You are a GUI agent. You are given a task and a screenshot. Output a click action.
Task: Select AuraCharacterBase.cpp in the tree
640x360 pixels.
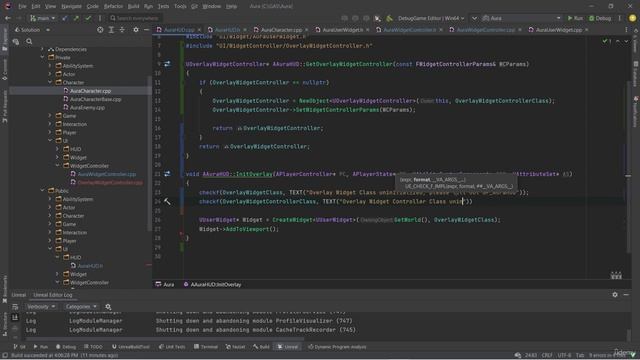(x=96, y=99)
